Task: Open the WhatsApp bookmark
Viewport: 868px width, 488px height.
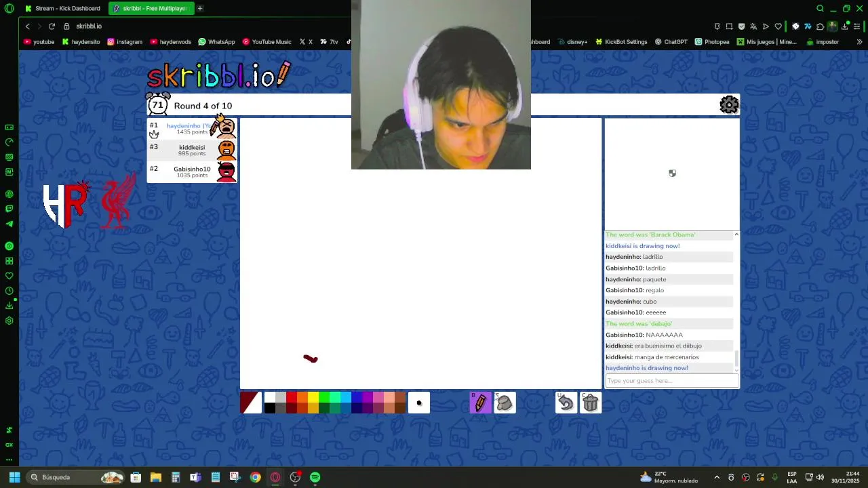Action: (216, 41)
